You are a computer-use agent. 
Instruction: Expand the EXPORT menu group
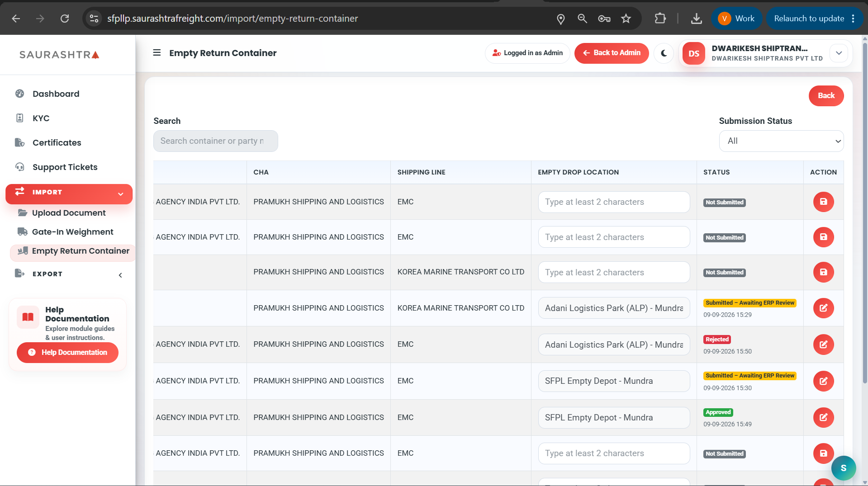(69, 274)
